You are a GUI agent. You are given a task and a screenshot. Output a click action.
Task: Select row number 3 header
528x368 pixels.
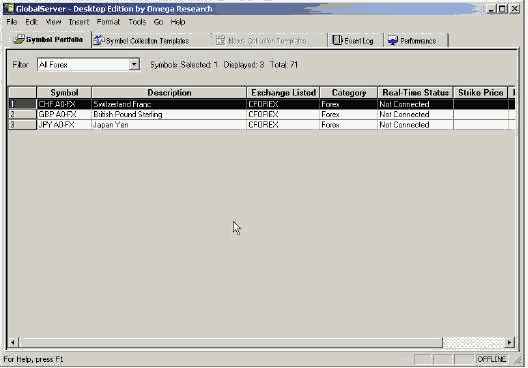[x=22, y=125]
